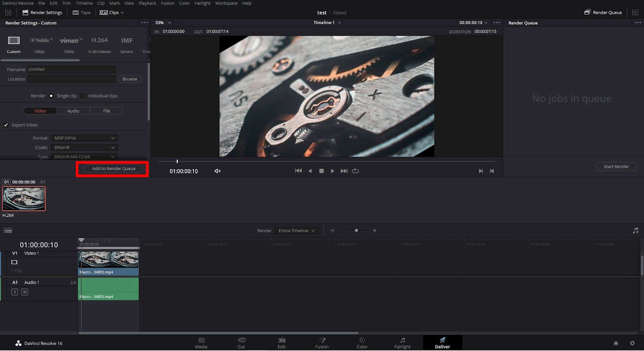Open Render Queue options menu (three dots)
Image resolution: width=644 pixels, height=351 pixels.
click(x=638, y=23)
